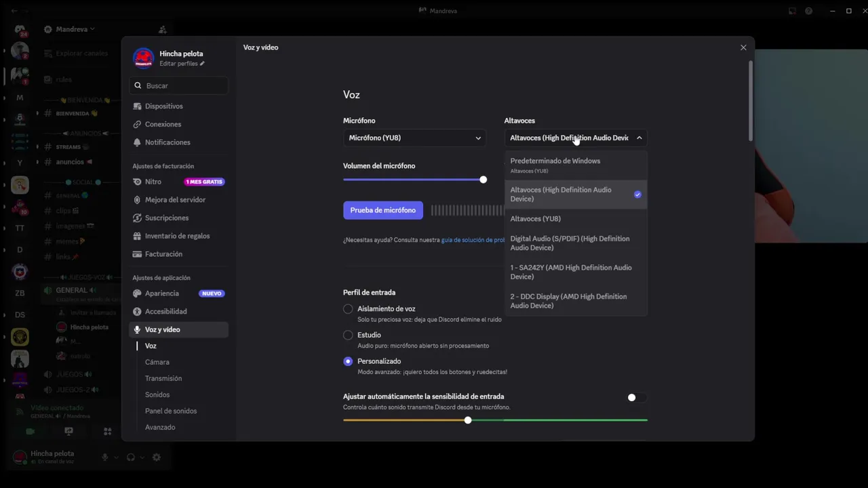This screenshot has height=488, width=868.
Task: Click the invite members icon beside Mandreva
Action: click(162, 29)
